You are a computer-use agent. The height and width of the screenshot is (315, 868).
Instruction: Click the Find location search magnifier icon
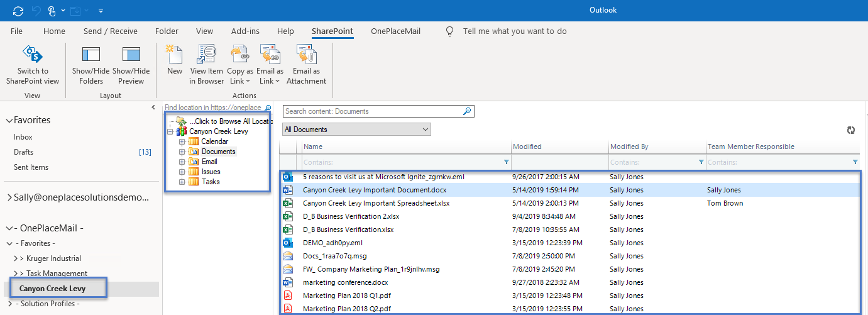click(x=268, y=108)
